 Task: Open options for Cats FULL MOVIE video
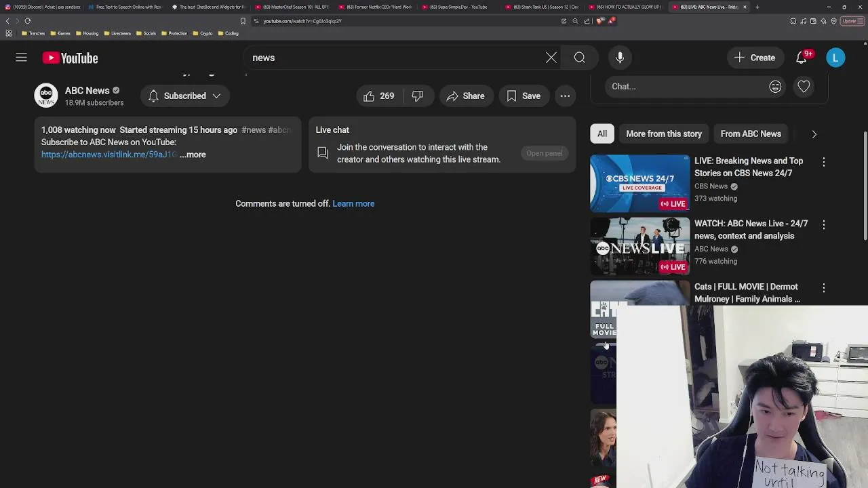(823, 288)
